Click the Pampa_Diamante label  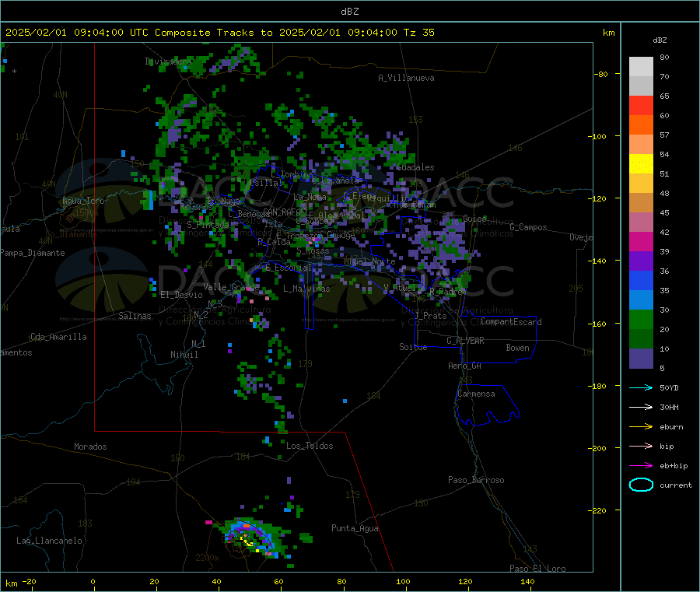[x=32, y=253]
